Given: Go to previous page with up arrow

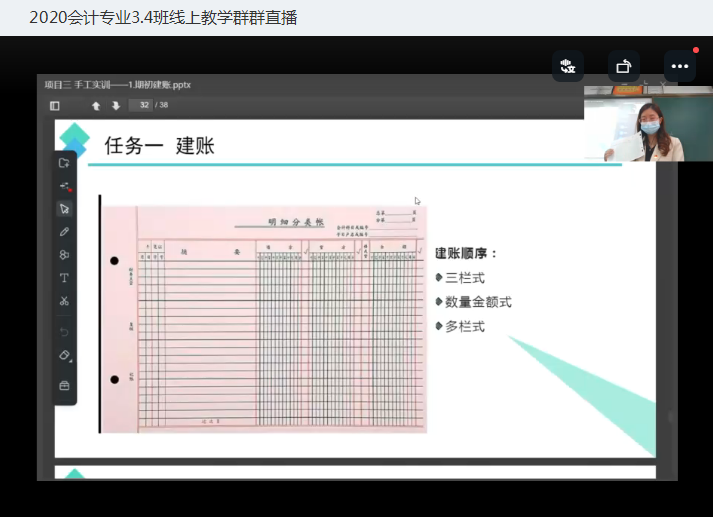Looking at the screenshot, I should pos(96,105).
